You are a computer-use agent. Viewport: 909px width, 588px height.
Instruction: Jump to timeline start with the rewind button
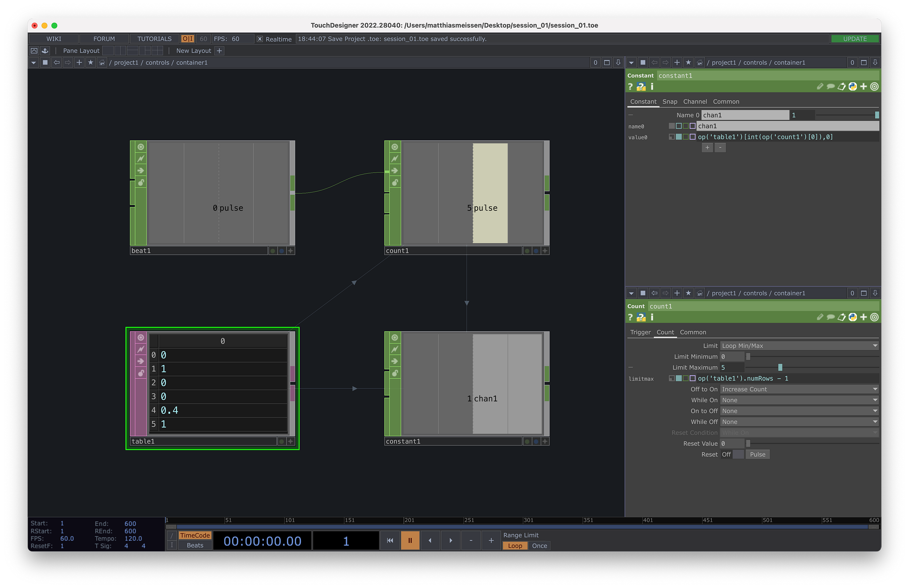click(390, 540)
